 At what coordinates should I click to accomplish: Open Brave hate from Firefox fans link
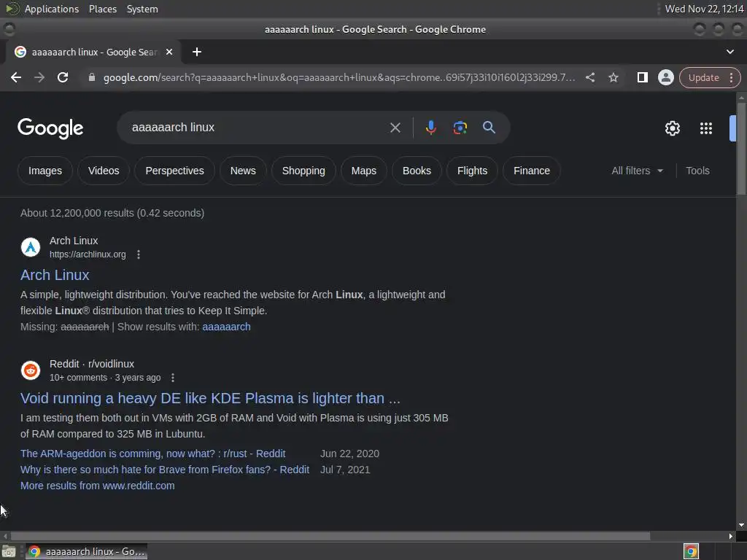pos(165,470)
